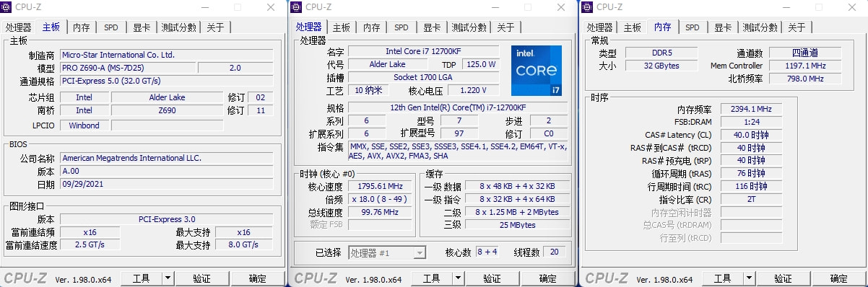Screen dimensions: 868x287
Task: Click the American Megatrends International LLC. field
Action: (x=166, y=158)
